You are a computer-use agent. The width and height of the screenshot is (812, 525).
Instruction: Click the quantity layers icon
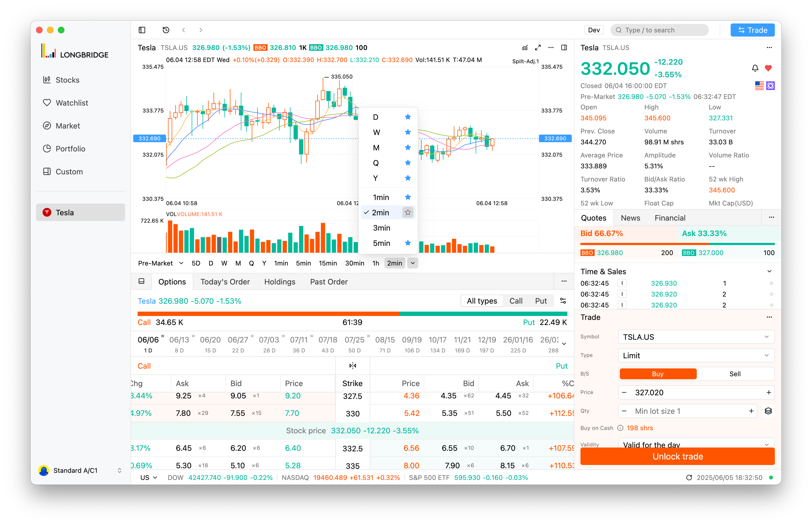pyautogui.click(x=768, y=411)
